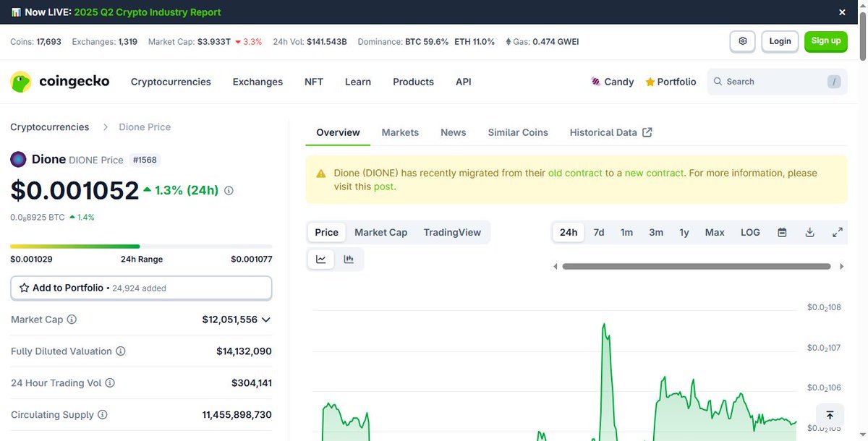Open the chart date range calendar
Viewport: 868px width, 441px height.
click(782, 232)
